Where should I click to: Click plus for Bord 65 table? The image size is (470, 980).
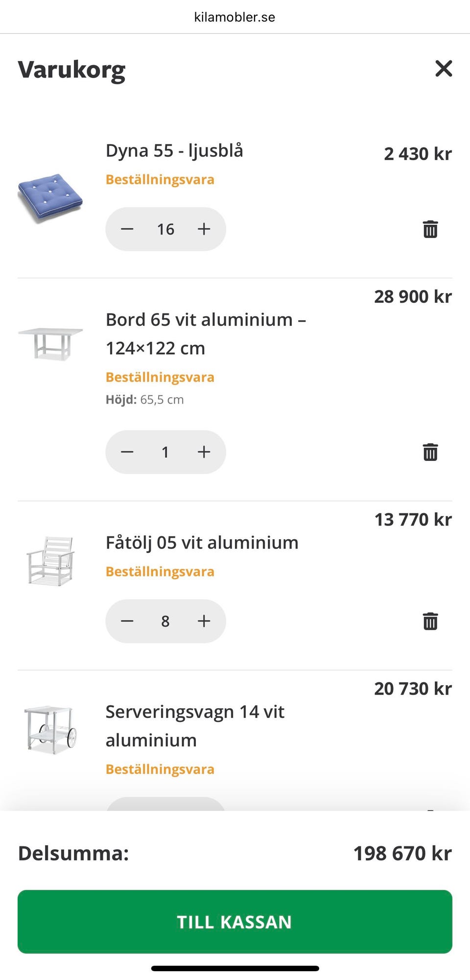coord(204,452)
